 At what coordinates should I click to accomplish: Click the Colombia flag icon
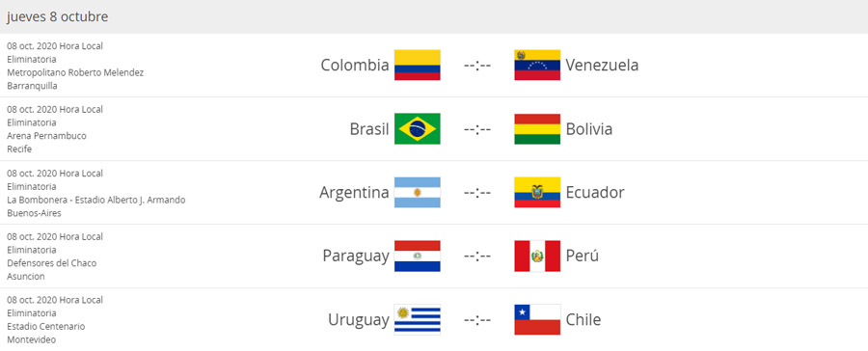point(418,66)
